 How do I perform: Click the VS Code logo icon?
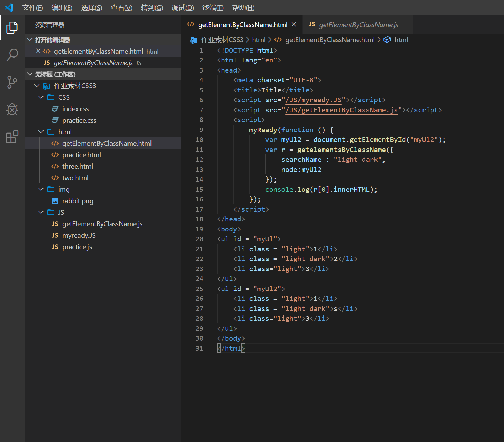click(x=9, y=7)
